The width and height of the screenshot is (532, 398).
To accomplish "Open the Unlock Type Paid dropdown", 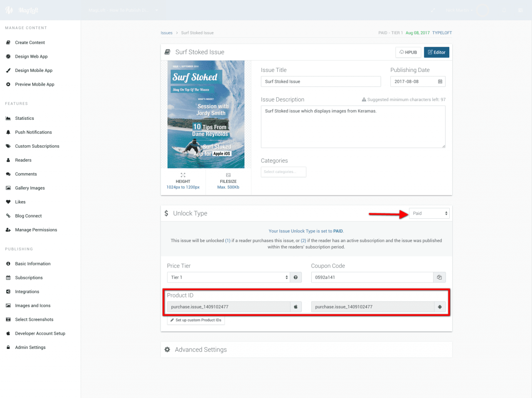I will pyautogui.click(x=429, y=213).
